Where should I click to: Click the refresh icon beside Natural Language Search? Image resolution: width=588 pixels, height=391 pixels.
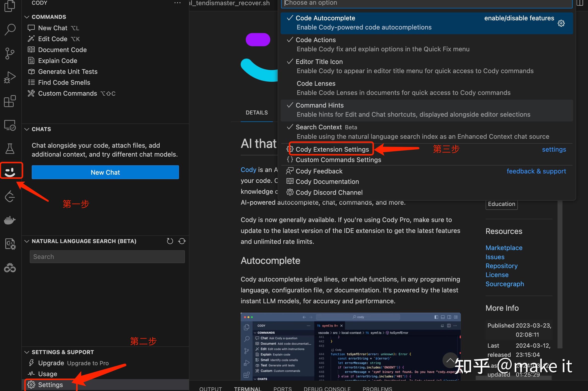[170, 241]
